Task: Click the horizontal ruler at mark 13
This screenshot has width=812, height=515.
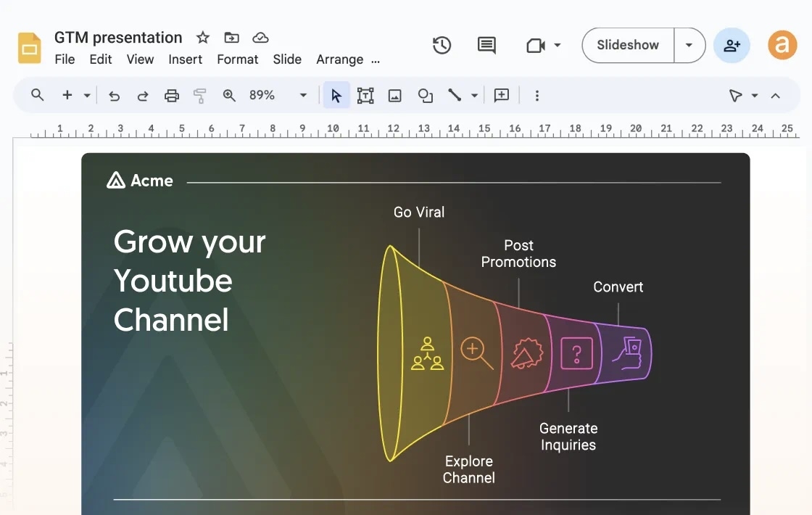Action: (423, 130)
